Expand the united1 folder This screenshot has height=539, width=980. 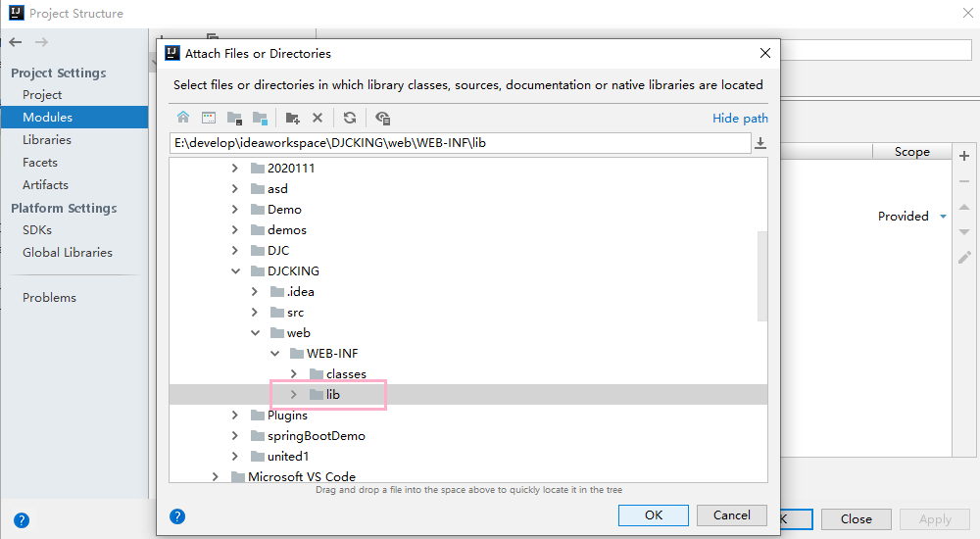(235, 457)
